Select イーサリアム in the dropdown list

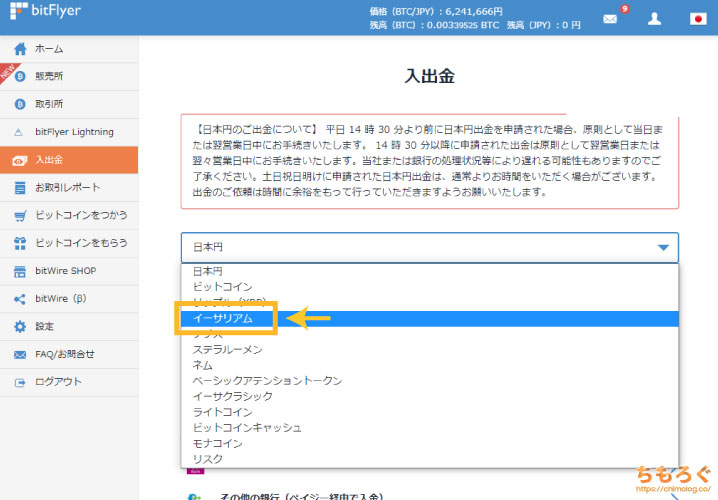pyautogui.click(x=430, y=318)
